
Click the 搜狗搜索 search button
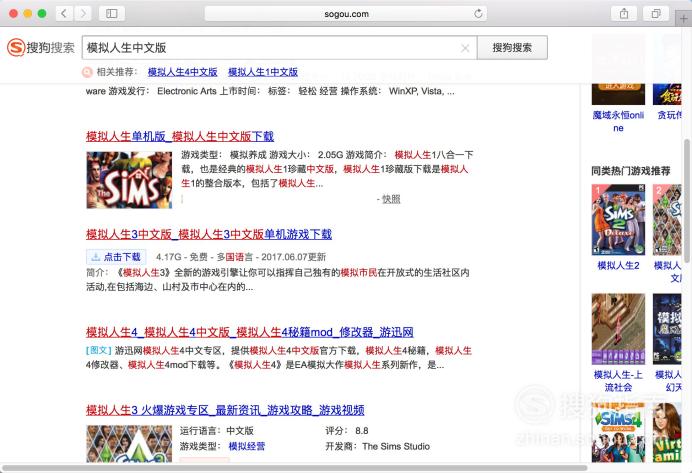[512, 48]
